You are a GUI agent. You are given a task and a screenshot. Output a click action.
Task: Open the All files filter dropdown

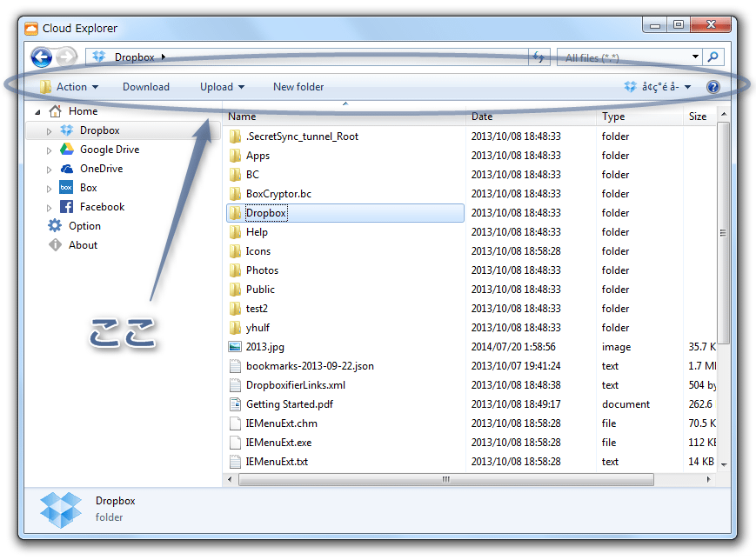click(x=695, y=57)
